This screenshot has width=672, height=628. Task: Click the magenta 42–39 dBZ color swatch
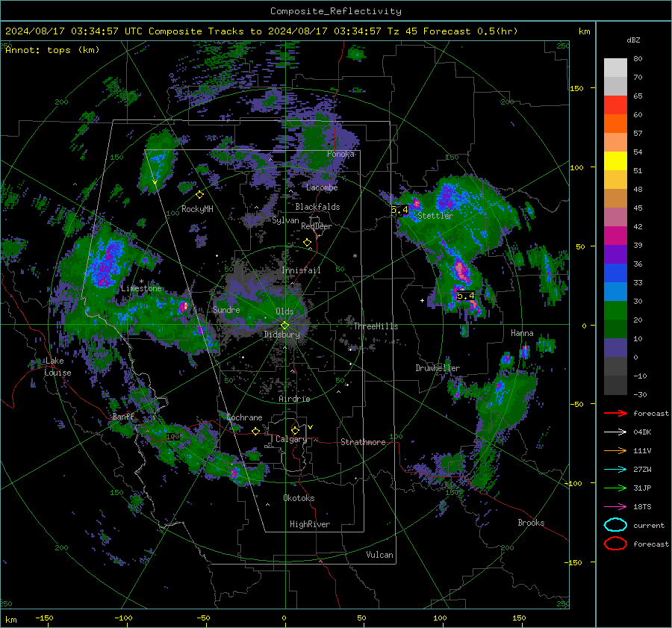(615, 236)
